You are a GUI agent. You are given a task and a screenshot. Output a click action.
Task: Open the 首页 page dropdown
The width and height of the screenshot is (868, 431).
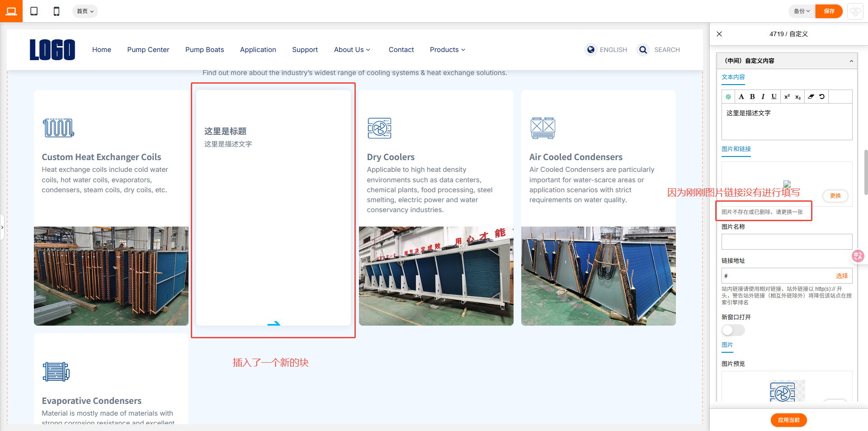coord(85,11)
